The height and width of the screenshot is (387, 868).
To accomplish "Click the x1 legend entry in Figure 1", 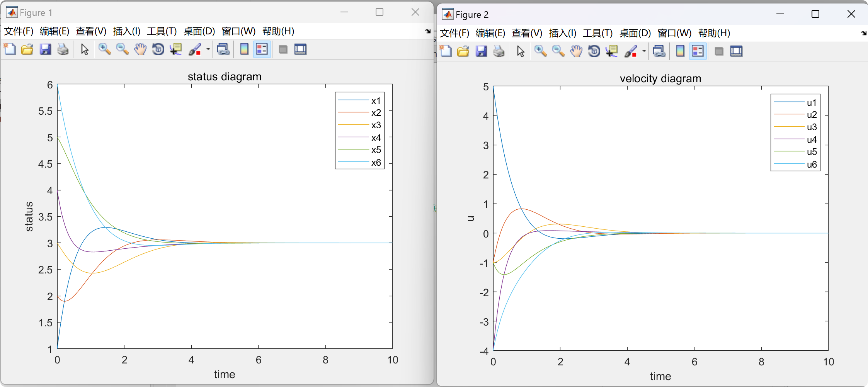I will point(375,101).
